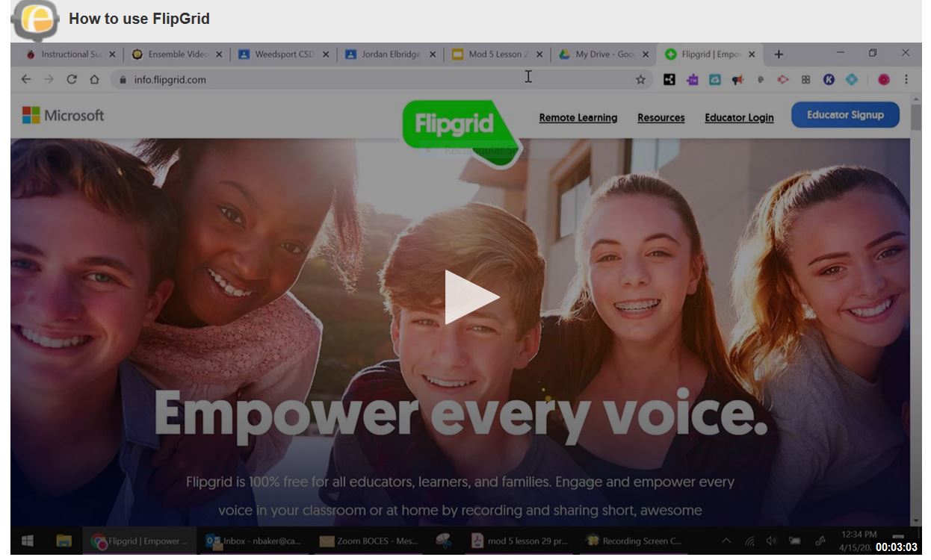Click the browser forward arrow
This screenshot has height=560, width=931.
pyautogui.click(x=49, y=79)
